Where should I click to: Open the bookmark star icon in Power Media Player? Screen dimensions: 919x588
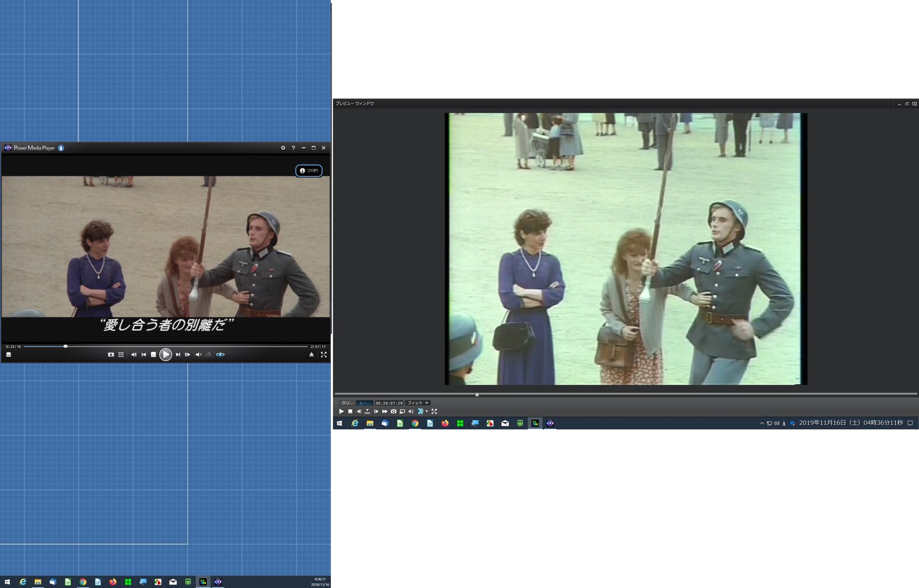pyautogui.click(x=111, y=354)
